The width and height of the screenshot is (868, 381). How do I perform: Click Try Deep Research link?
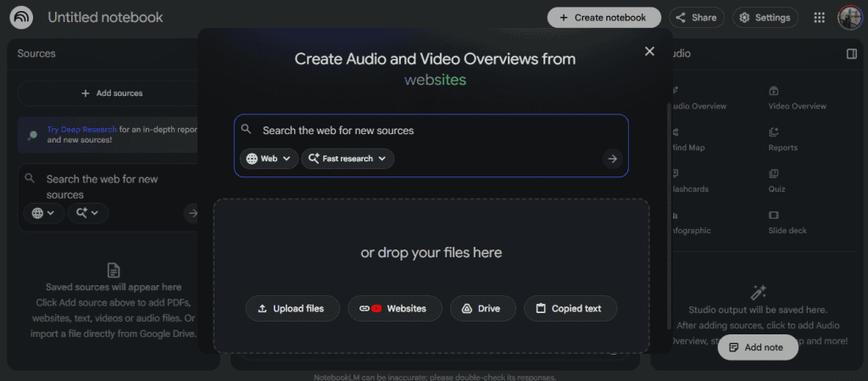81,130
